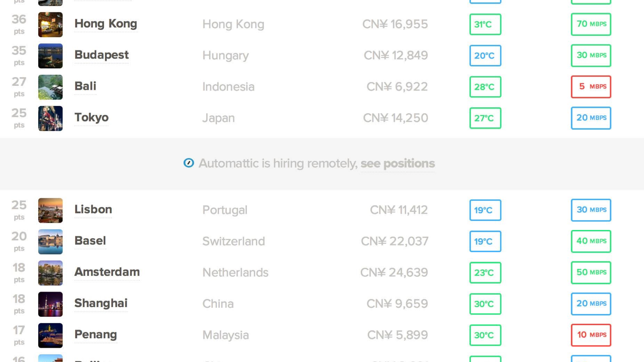This screenshot has height=362, width=644.
Task: Click Budapest's 20°C temperature badge
Action: pyautogui.click(x=485, y=55)
